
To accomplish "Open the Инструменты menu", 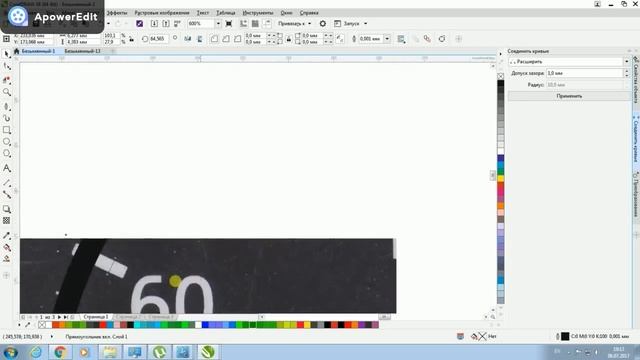I will 258,13.
